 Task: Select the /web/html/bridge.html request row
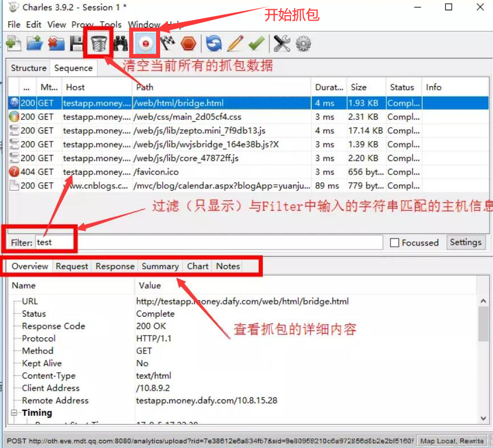(x=249, y=103)
